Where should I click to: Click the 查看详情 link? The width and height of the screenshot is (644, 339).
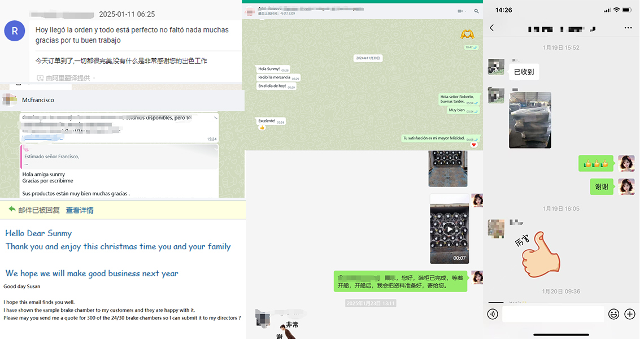(x=80, y=210)
